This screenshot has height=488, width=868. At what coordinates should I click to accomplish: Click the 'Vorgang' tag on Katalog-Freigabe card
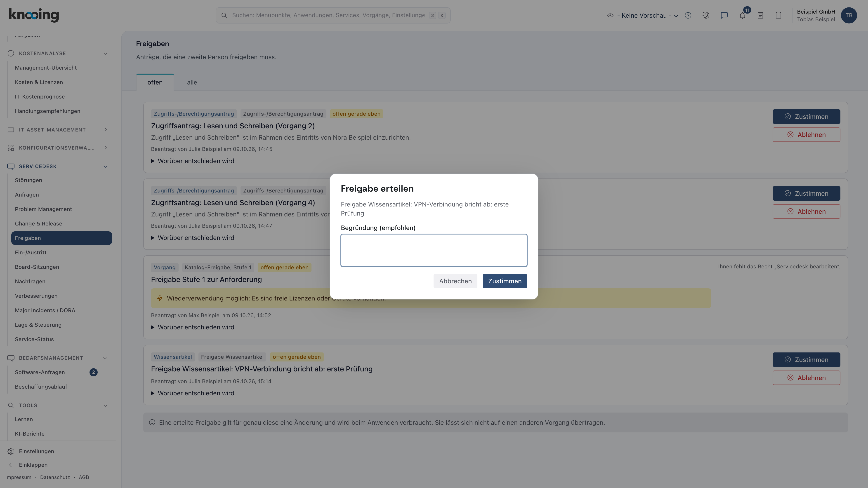pyautogui.click(x=164, y=267)
